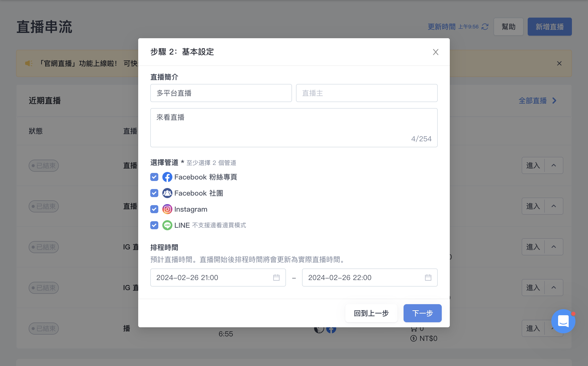588x366 pixels.
Task: Click the Instagram label text
Action: coord(191,209)
